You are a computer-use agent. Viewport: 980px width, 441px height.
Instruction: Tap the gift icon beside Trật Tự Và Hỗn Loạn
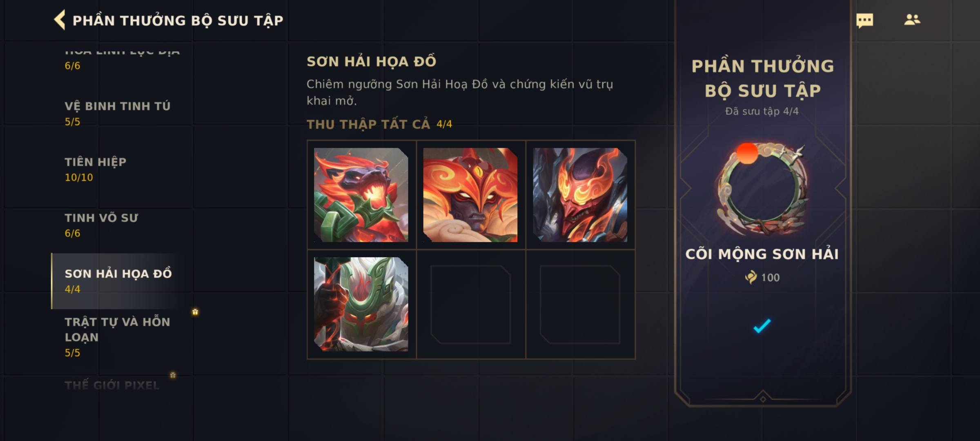click(195, 312)
